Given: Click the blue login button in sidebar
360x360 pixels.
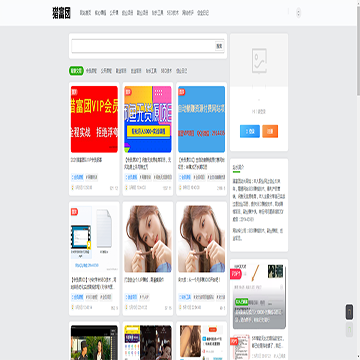Looking at the screenshot, I should point(250,131).
